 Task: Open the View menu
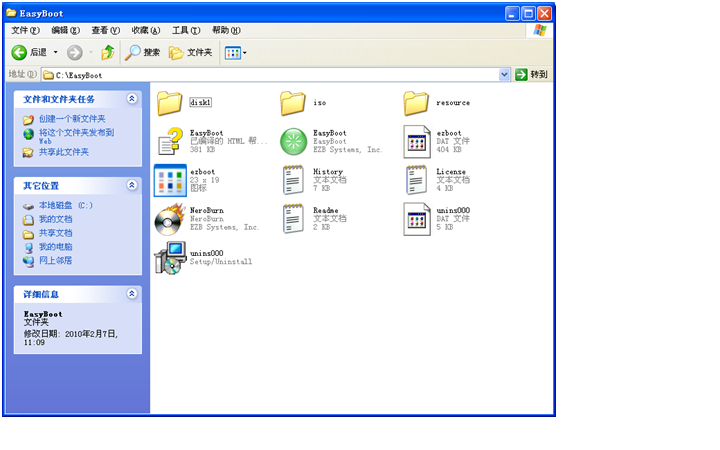105,30
